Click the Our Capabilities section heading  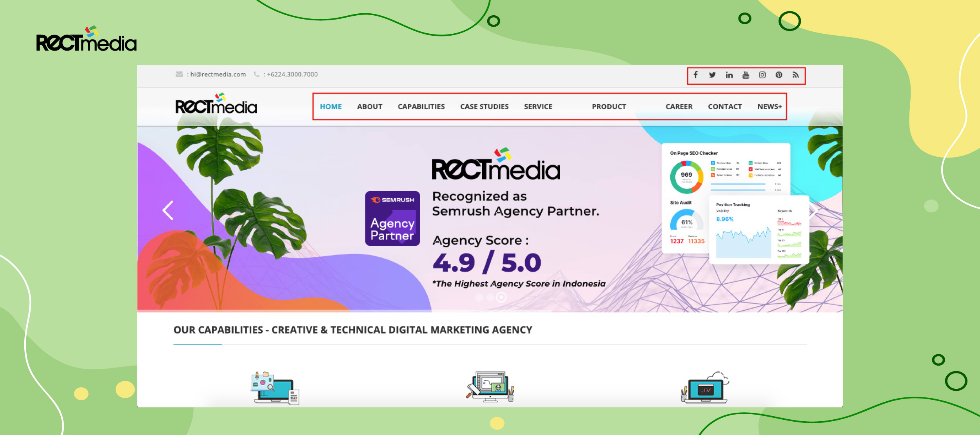coord(353,330)
